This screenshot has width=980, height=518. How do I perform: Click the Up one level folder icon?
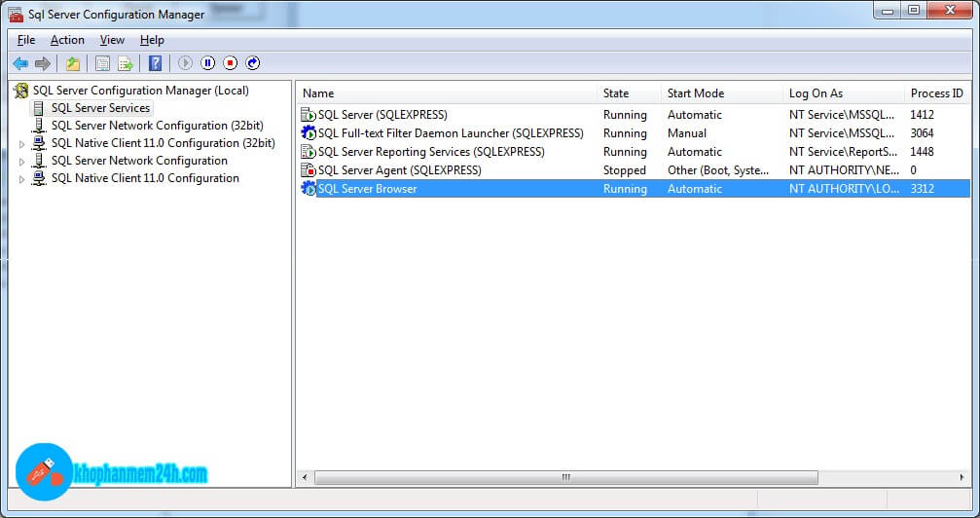(x=73, y=63)
